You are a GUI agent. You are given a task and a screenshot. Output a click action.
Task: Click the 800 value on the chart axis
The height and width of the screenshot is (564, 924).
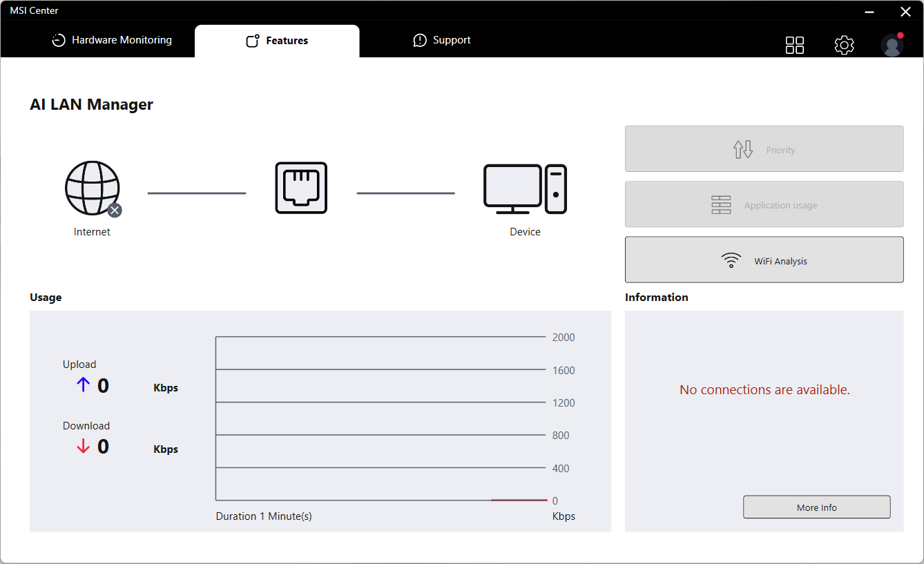(x=561, y=436)
